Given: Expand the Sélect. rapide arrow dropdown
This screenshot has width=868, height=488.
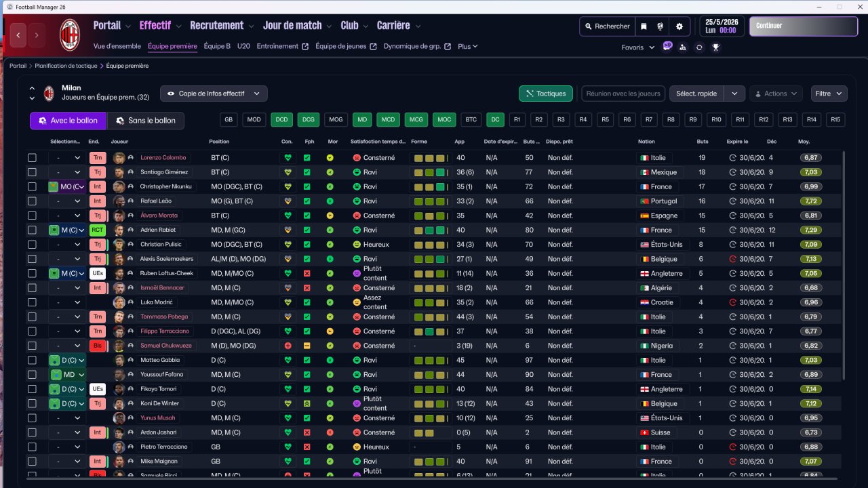Looking at the screenshot, I should tap(734, 94).
